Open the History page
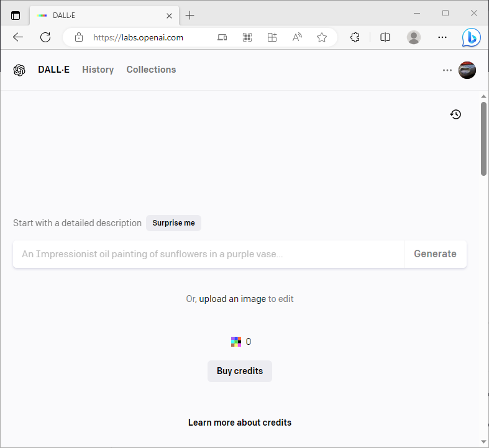 98,70
